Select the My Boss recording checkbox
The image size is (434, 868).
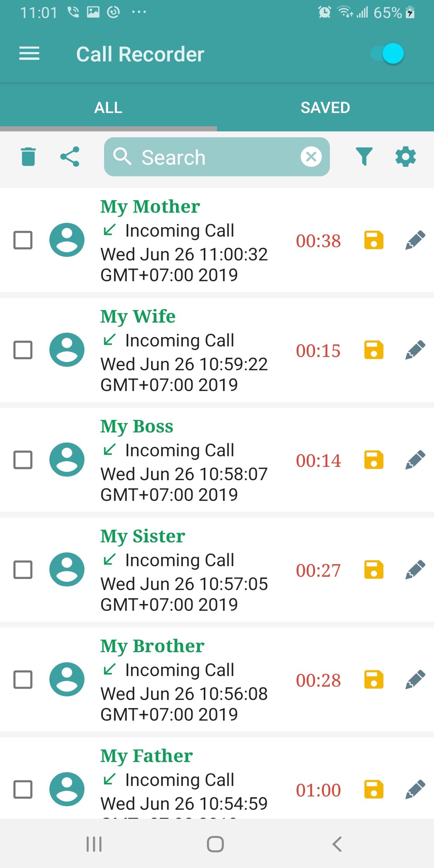pyautogui.click(x=23, y=460)
